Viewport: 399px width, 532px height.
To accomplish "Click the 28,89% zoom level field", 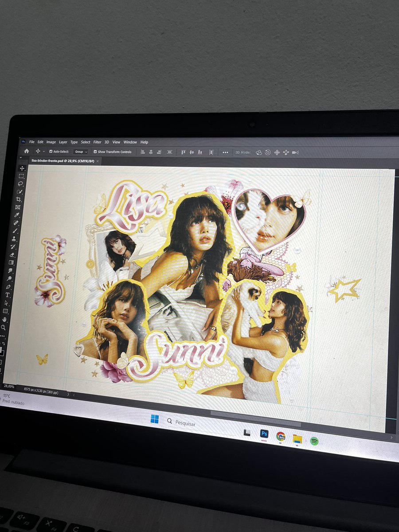I will tap(9, 387).
